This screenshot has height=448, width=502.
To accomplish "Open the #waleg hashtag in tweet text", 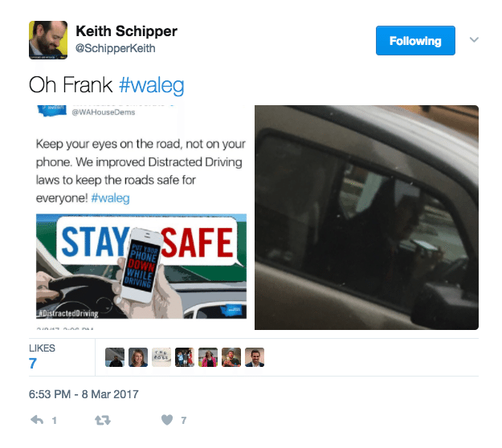I will click(x=152, y=85).
